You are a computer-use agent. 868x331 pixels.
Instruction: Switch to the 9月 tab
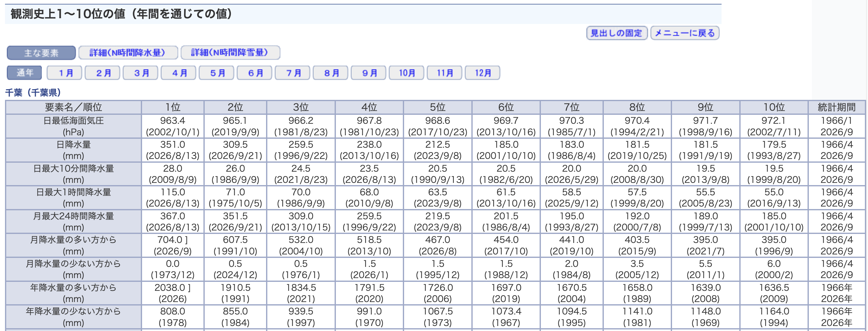[x=369, y=73]
